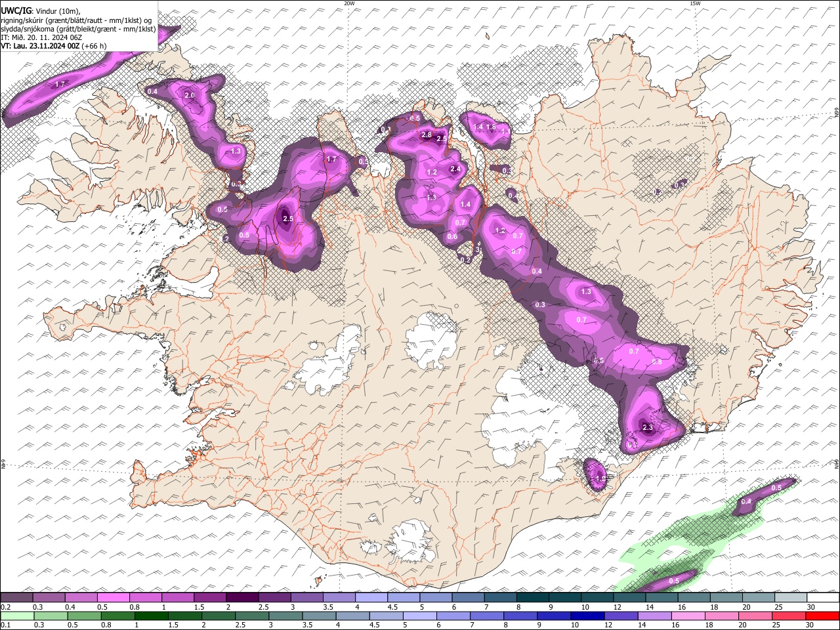Viewport: 840px width, 630px height.
Task: Click the 1.8 snowfall value on the map
Action: click(x=490, y=127)
